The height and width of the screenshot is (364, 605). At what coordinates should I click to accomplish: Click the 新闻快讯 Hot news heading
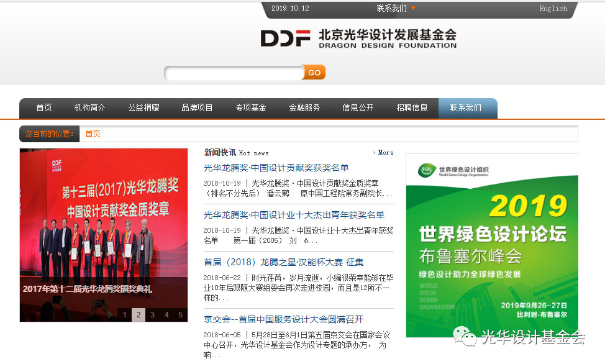pyautogui.click(x=236, y=152)
